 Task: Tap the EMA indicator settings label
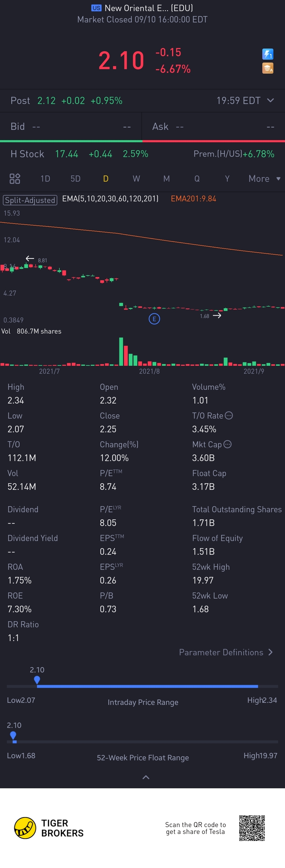[110, 199]
